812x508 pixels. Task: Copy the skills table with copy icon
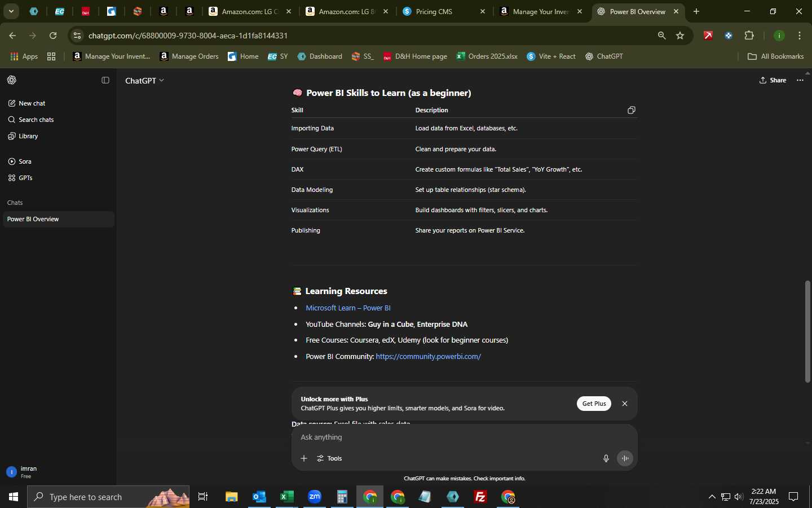coord(632,110)
